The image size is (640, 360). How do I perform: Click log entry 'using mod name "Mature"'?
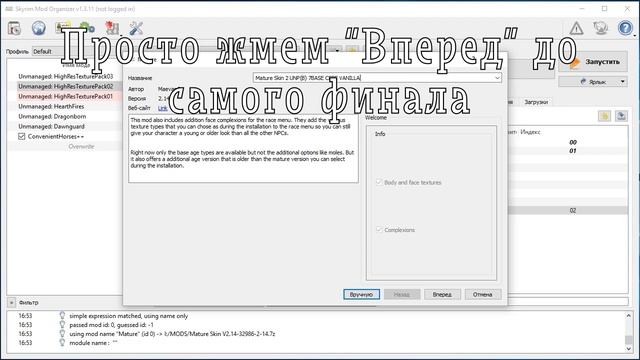(x=172, y=334)
